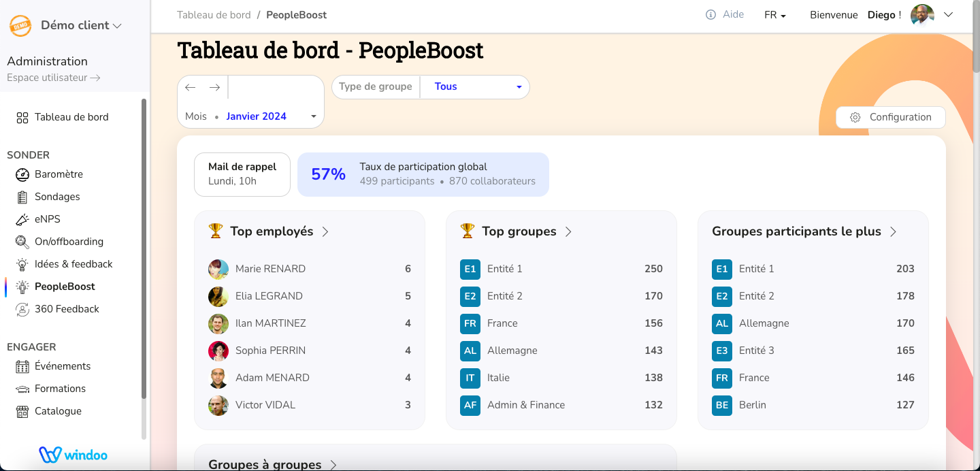Screen dimensions: 980x471
Task: Open Sondages menu item
Action: click(57, 197)
